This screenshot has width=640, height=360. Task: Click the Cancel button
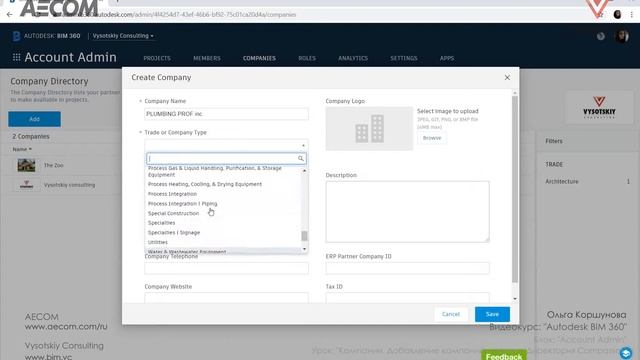451,314
